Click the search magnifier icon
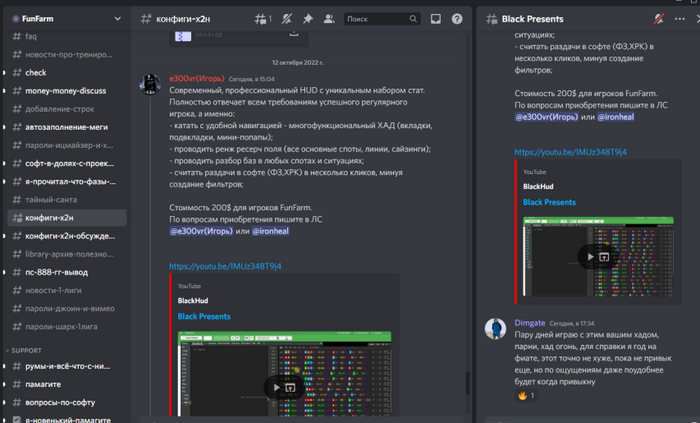 (413, 19)
